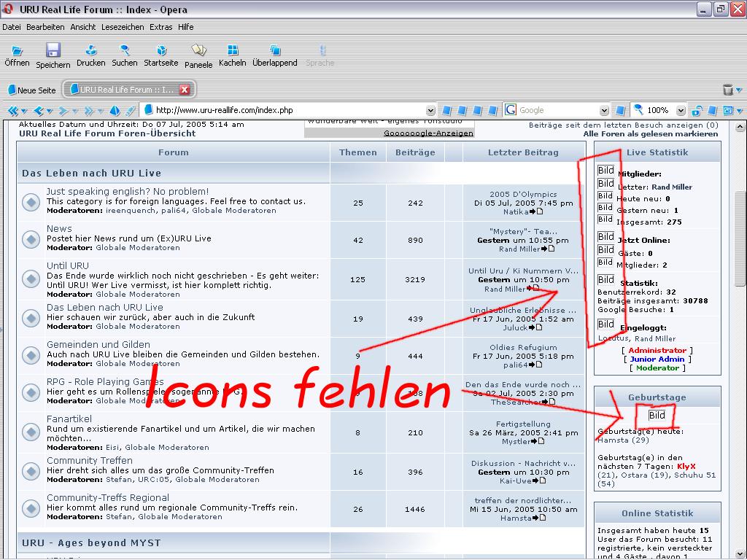Open the closed tabs trash icon

click(728, 90)
